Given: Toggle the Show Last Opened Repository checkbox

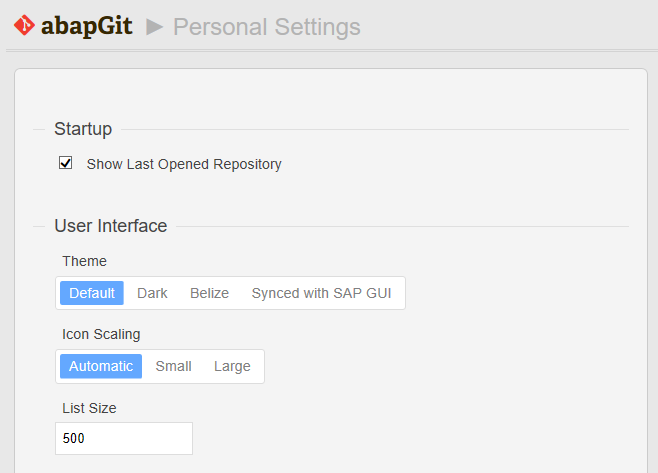Looking at the screenshot, I should click(65, 163).
